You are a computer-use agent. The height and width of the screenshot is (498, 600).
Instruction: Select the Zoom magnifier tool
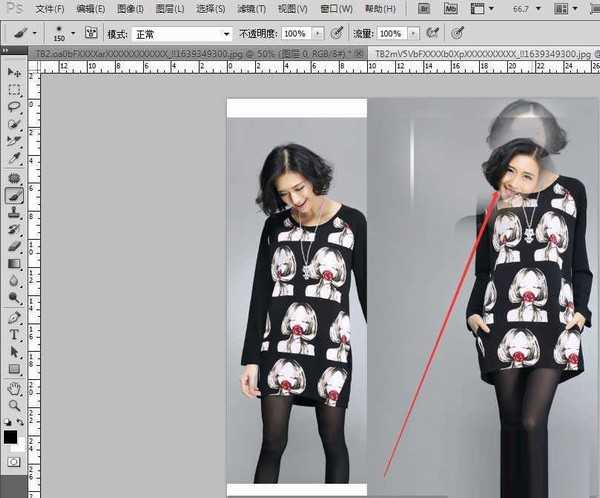14,405
